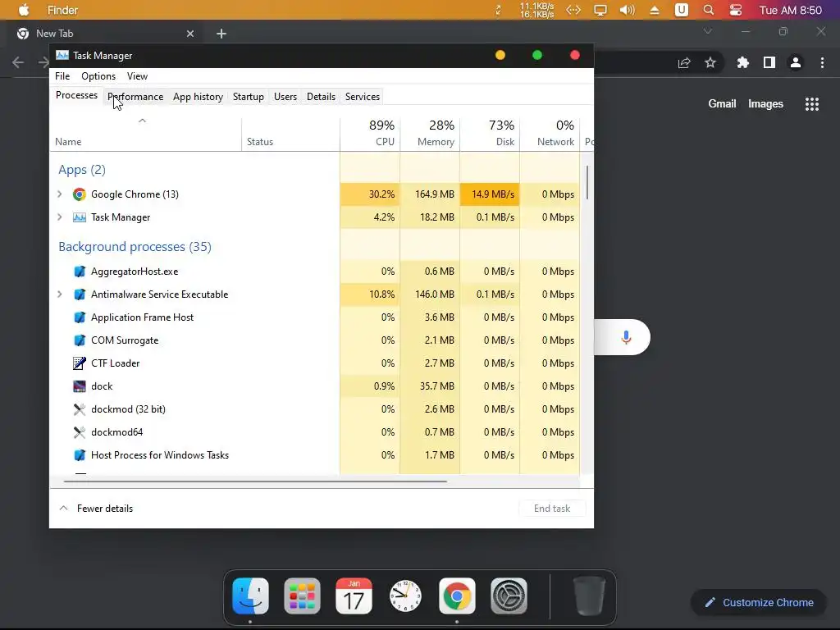The width and height of the screenshot is (840, 630).
Task: Click the sort arrow above the Name column
Action: (142, 121)
